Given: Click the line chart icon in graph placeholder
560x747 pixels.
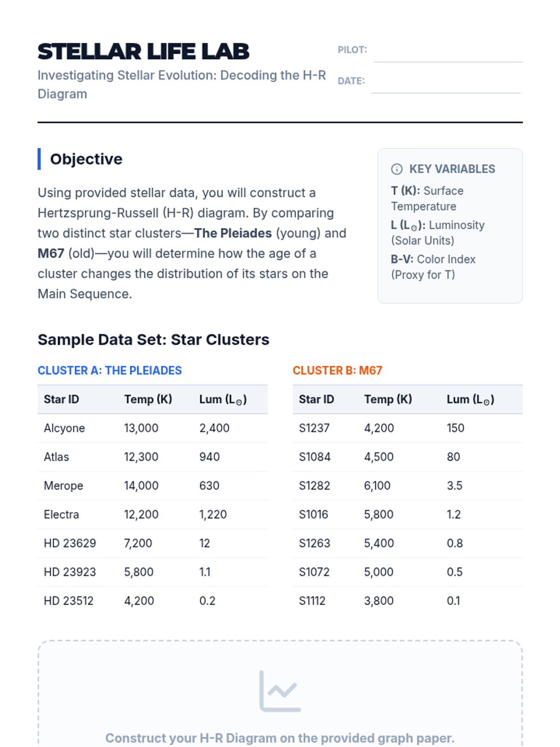Looking at the screenshot, I should click(280, 691).
